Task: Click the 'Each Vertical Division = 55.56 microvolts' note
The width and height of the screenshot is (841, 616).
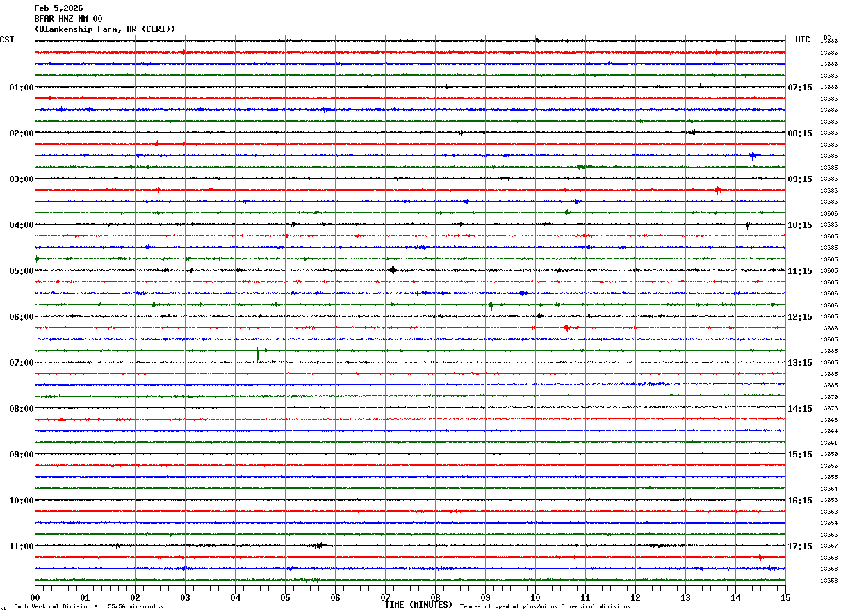Action: click(88, 606)
